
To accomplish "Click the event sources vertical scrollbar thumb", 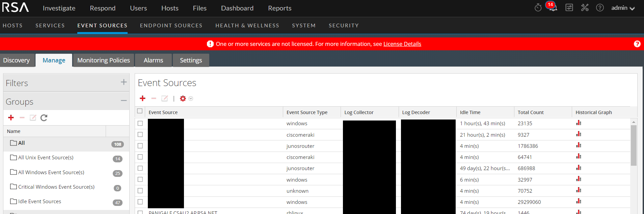I will pyautogui.click(x=634, y=145).
